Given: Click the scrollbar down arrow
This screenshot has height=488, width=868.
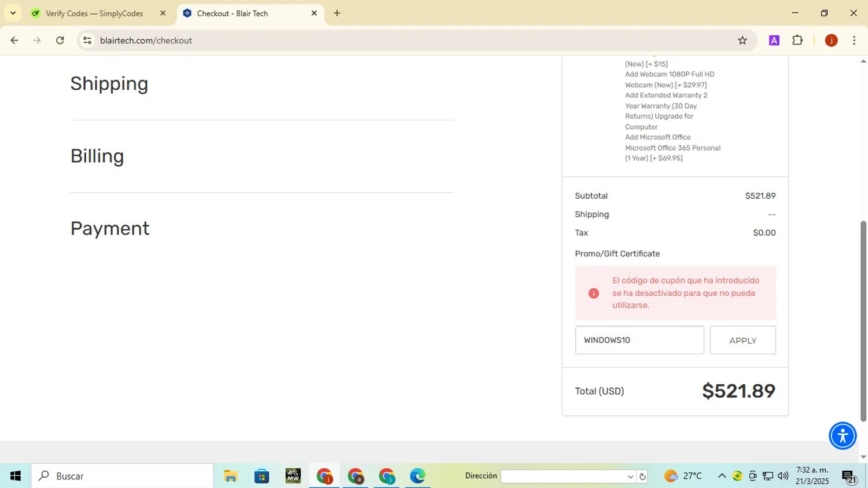Looking at the screenshot, I should 863,457.
